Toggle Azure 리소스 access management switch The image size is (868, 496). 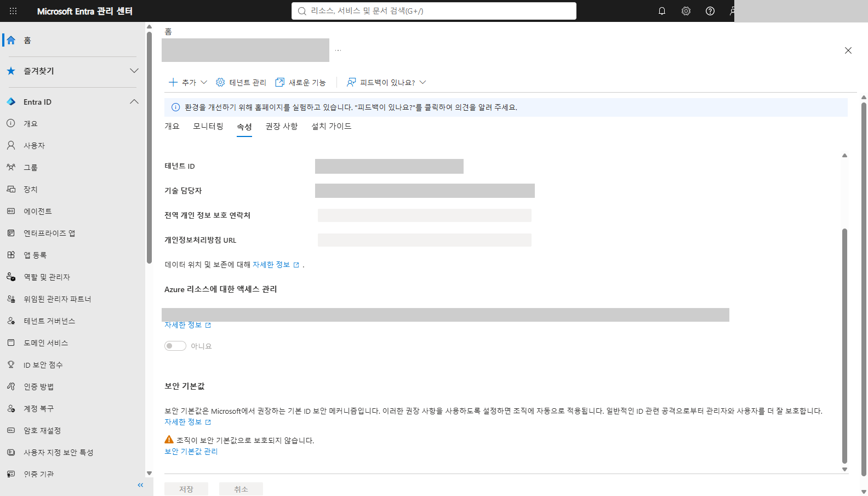(175, 346)
